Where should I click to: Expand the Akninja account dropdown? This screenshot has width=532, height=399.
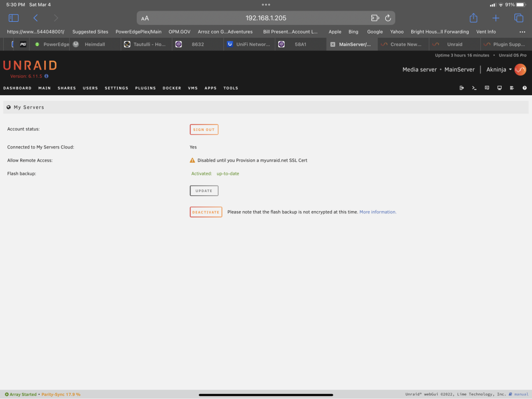click(499, 70)
